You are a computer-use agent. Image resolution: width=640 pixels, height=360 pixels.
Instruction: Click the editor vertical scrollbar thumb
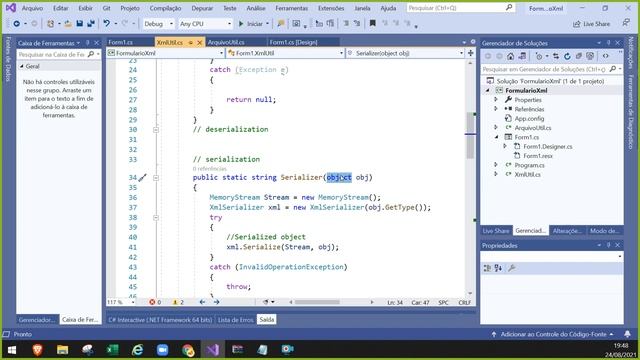coord(470,135)
